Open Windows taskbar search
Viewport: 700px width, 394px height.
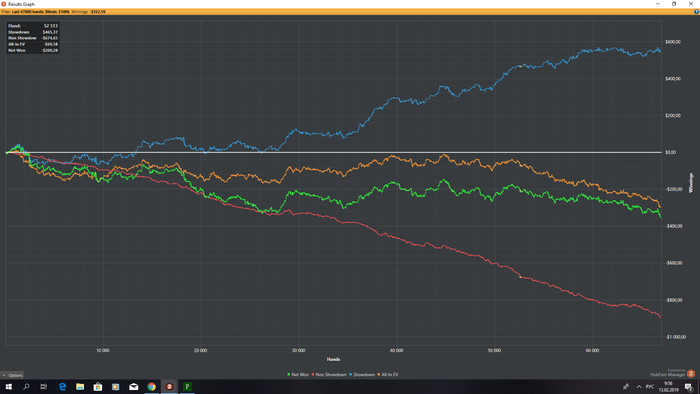[x=26, y=387]
